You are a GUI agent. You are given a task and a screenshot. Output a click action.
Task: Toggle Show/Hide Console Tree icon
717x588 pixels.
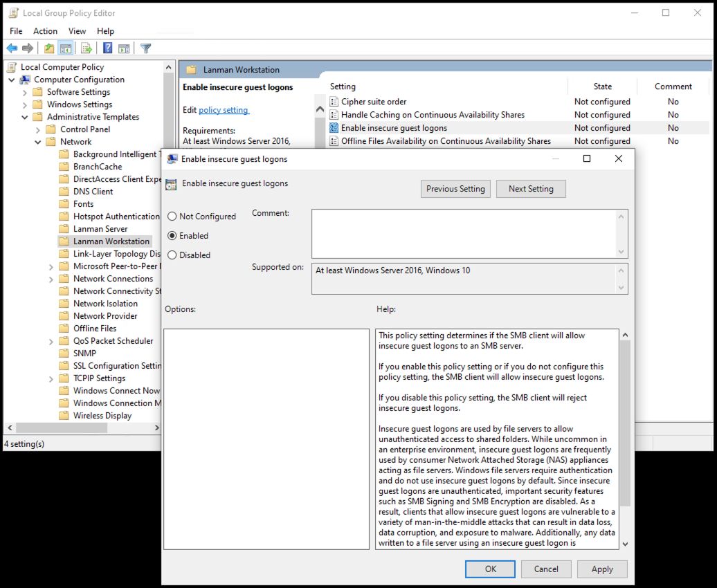[66, 48]
